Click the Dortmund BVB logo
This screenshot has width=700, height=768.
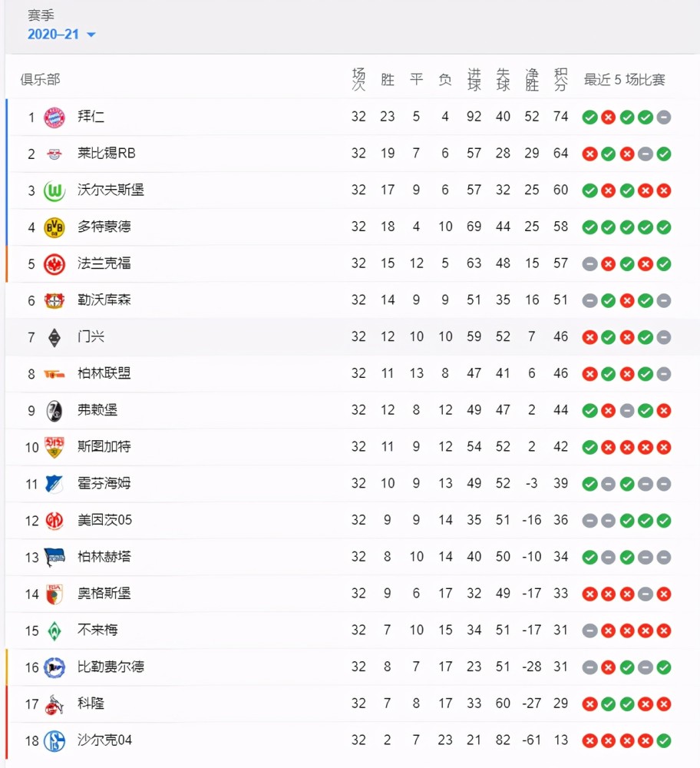[x=54, y=227]
